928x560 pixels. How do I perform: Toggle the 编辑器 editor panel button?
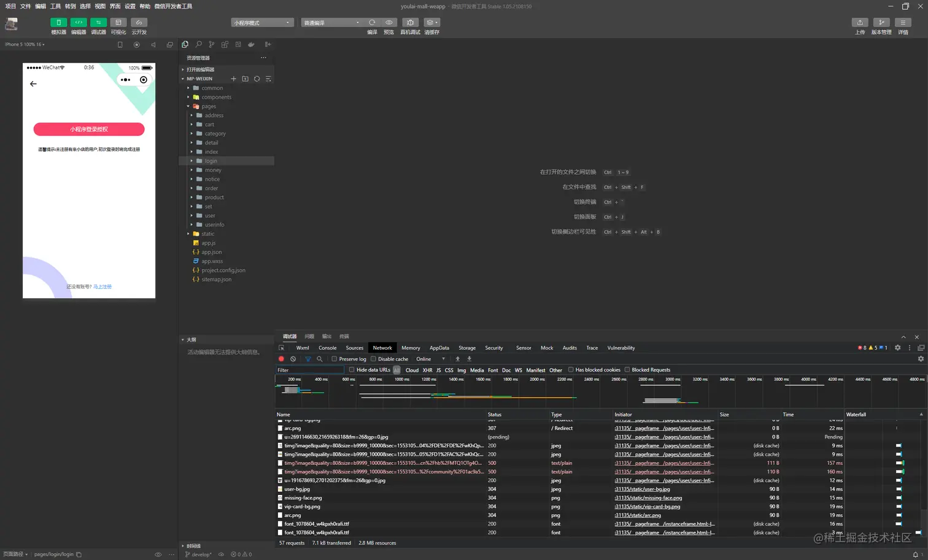coord(79,23)
